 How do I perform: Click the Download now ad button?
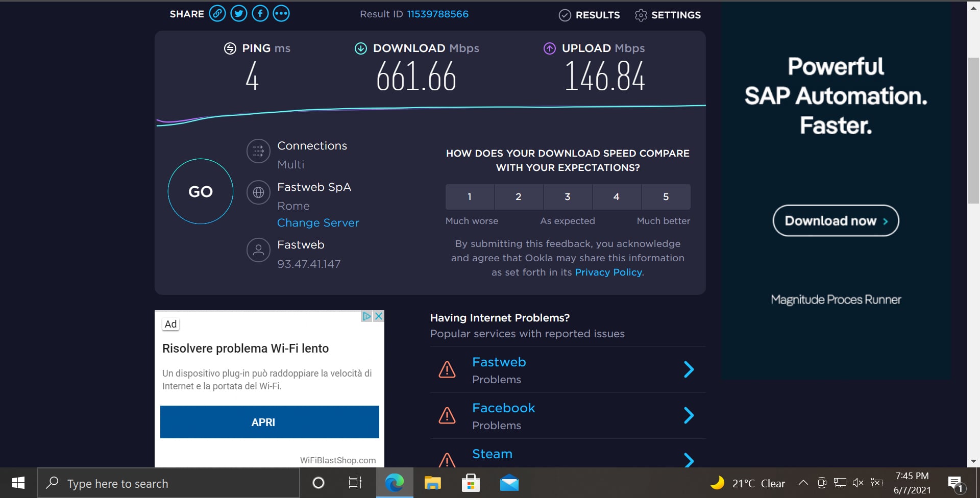click(836, 220)
